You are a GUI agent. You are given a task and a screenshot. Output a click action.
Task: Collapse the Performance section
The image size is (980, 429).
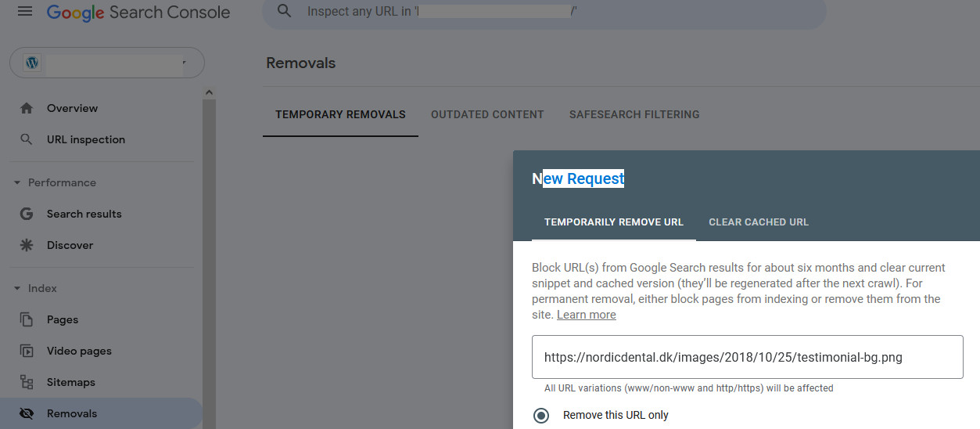[x=17, y=182]
